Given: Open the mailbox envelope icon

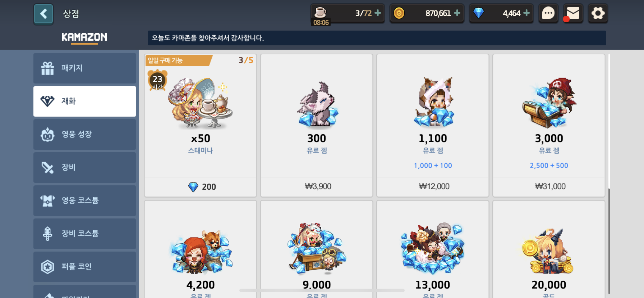Looking at the screenshot, I should click(573, 14).
